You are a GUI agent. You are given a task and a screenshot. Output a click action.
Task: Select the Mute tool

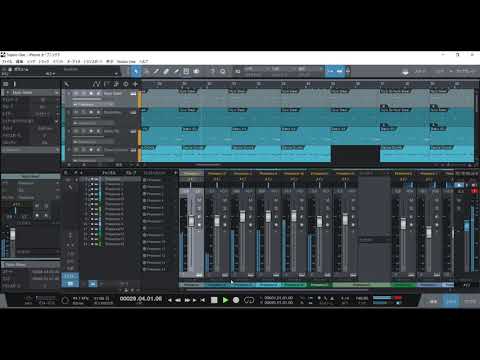(x=186, y=71)
